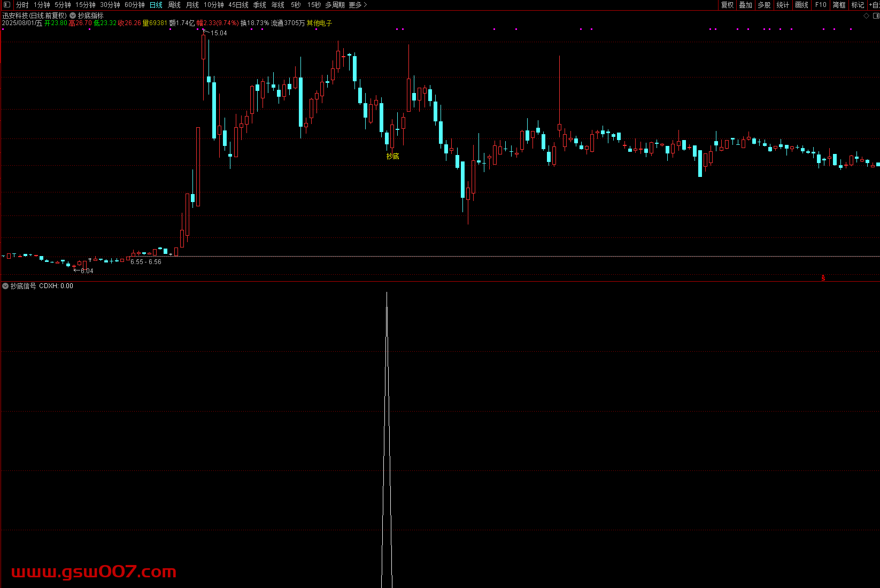The image size is (880, 588).
Task: Click the 抄底指标 indicator name
Action: [x=91, y=16]
